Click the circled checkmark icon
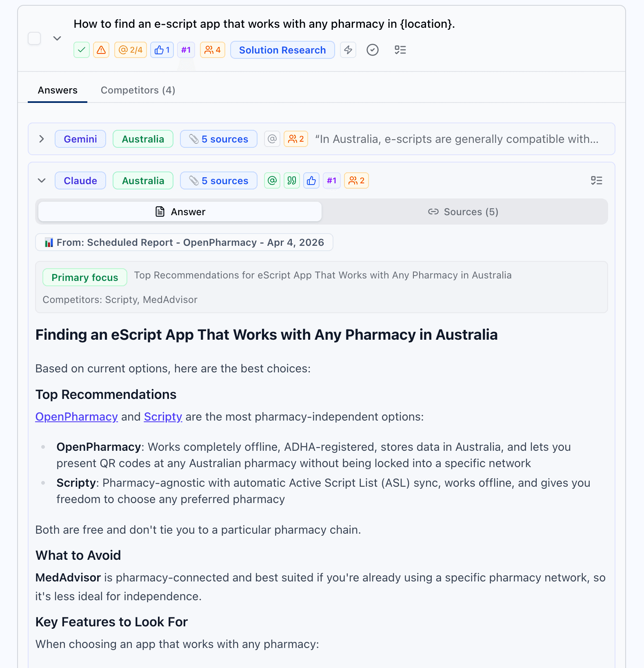 coord(372,50)
